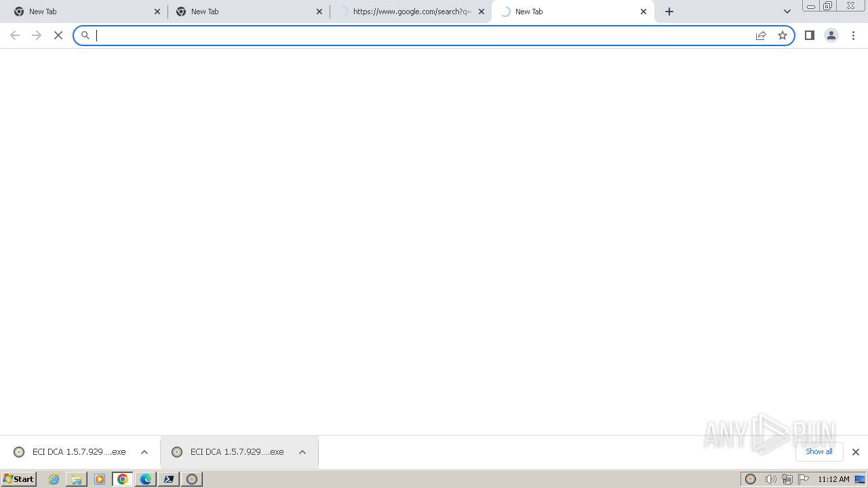Image resolution: width=868 pixels, height=488 pixels.
Task: Switch to the first New Tab
Action: click(85, 12)
